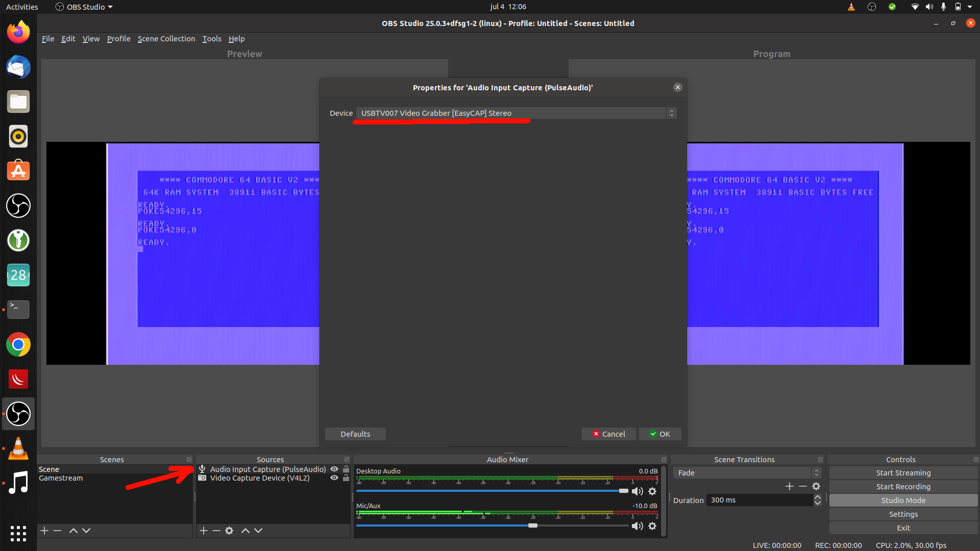Remove the selected scene with minus icon
The width and height of the screenshot is (980, 551).
(57, 531)
